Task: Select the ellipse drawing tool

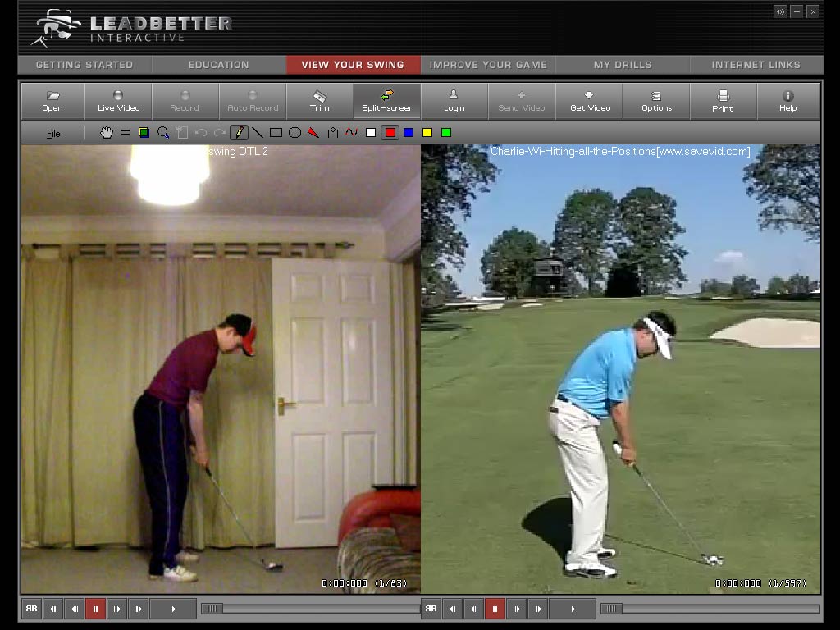Action: pyautogui.click(x=294, y=133)
